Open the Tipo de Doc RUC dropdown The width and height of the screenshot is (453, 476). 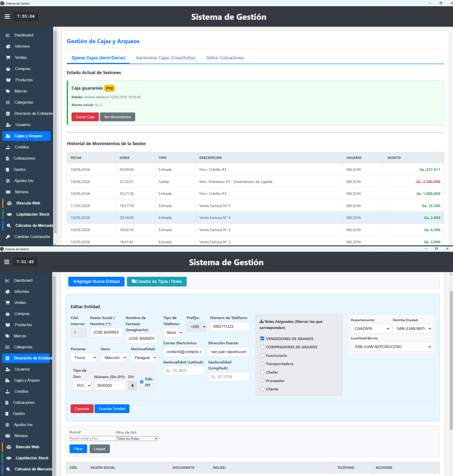pyautogui.click(x=82, y=386)
